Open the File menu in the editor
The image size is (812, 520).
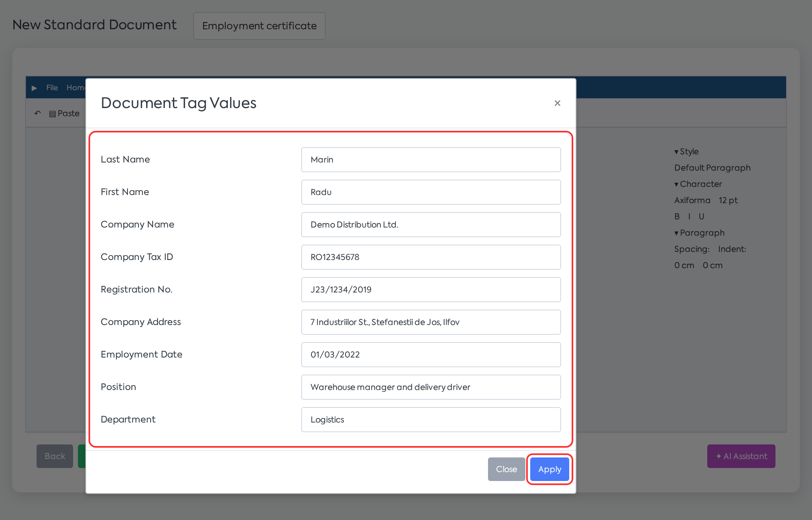pos(52,88)
